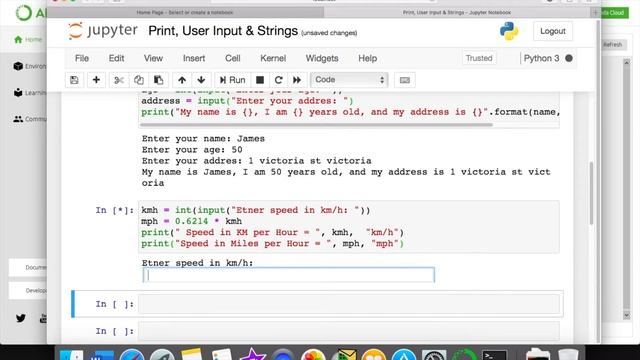This screenshot has width=640, height=360.
Task: Open the cell type Code dropdown
Action: pyautogui.click(x=349, y=80)
